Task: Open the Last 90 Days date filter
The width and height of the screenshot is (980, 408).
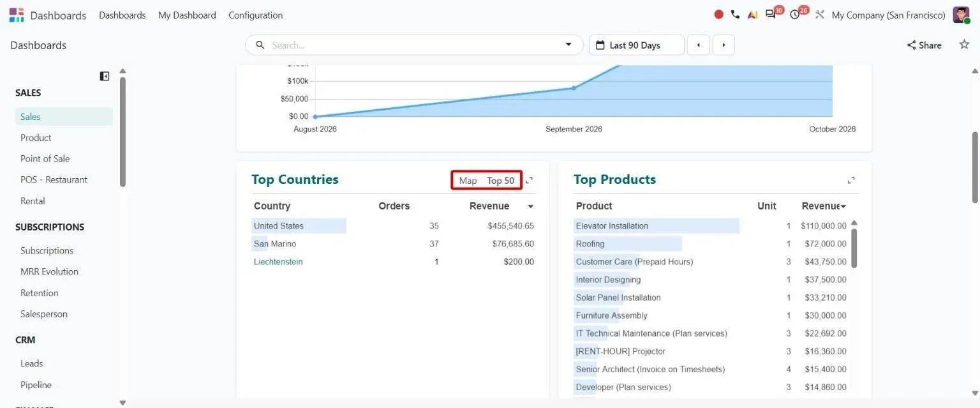Action: (x=636, y=45)
